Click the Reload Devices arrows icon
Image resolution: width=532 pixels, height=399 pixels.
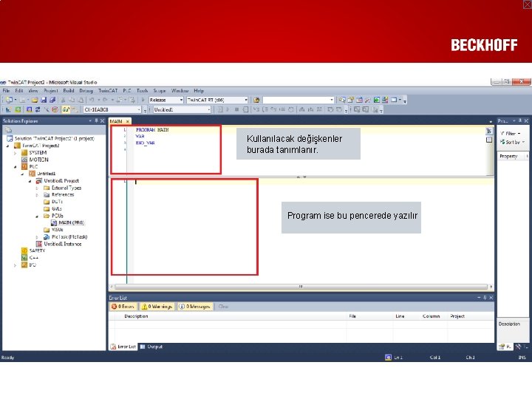click(x=38, y=109)
